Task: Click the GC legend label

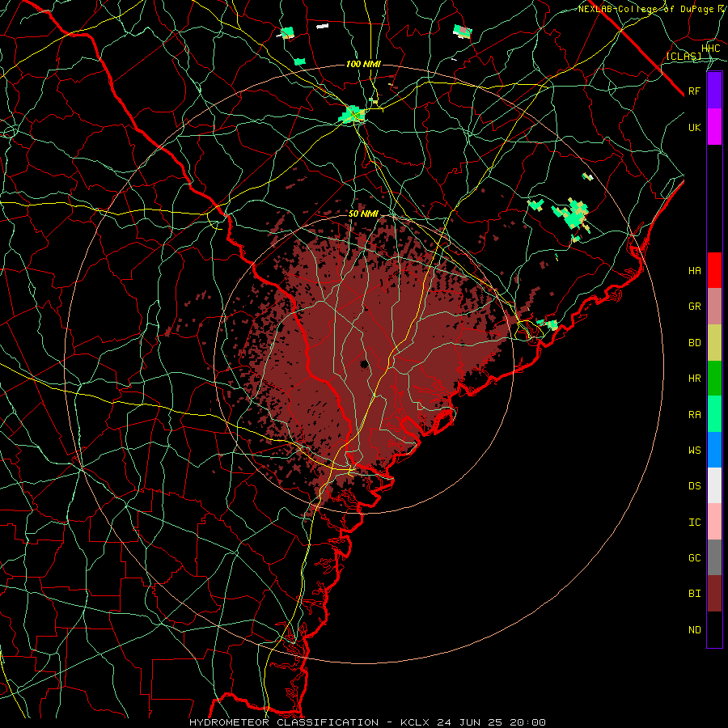Action: (695, 558)
